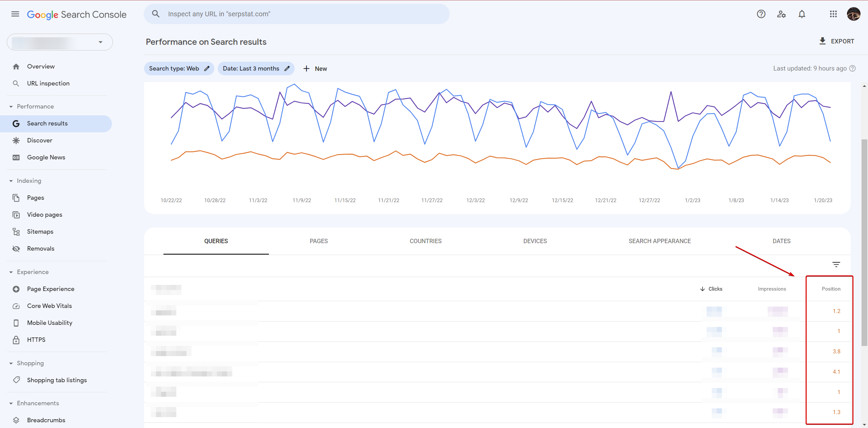
Task: Click the Discover asterisk icon
Action: pyautogui.click(x=16, y=140)
